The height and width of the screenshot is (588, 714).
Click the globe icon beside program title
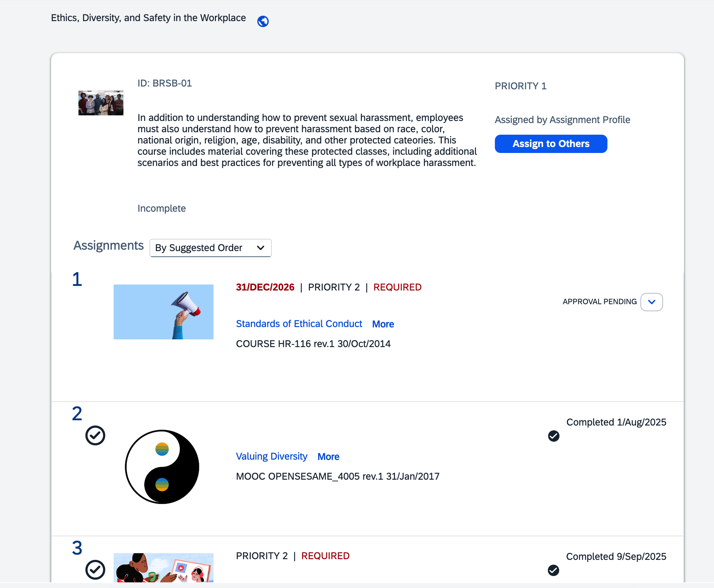pyautogui.click(x=263, y=21)
